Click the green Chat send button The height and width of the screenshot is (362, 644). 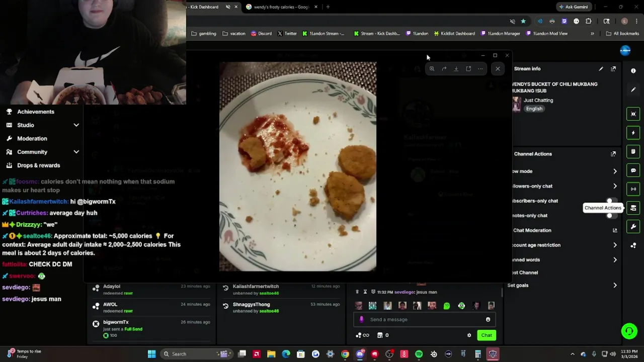tap(487, 335)
